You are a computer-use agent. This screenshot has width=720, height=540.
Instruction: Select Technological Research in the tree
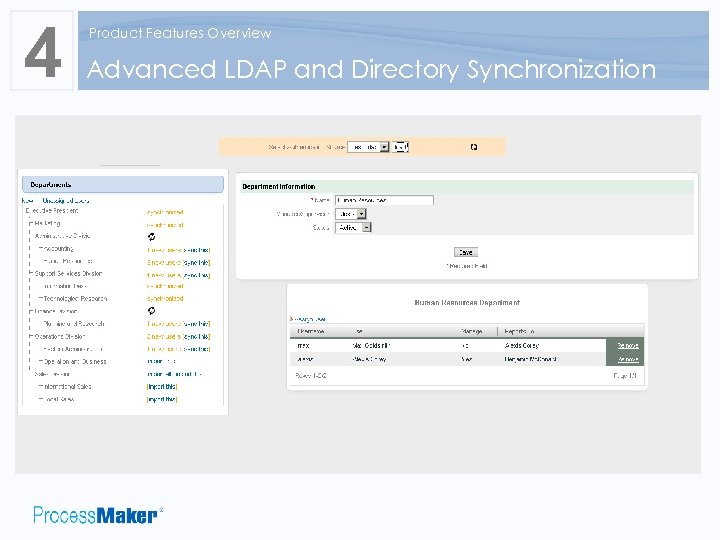tap(75, 298)
